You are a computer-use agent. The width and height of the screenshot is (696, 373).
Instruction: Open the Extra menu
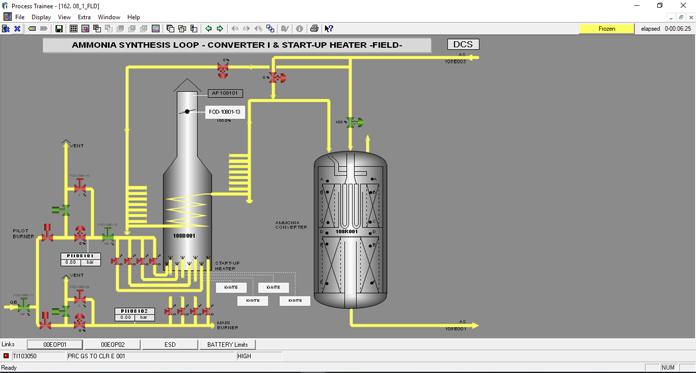(84, 17)
